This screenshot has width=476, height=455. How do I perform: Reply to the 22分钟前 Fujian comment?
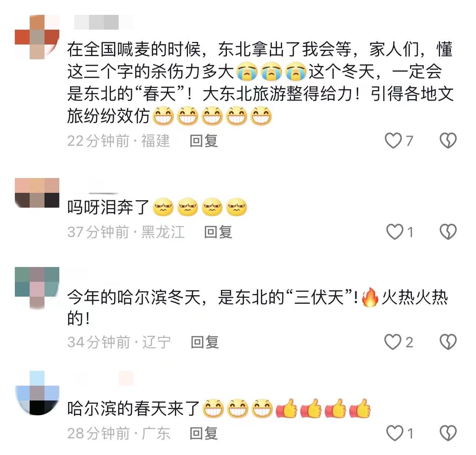click(x=204, y=141)
